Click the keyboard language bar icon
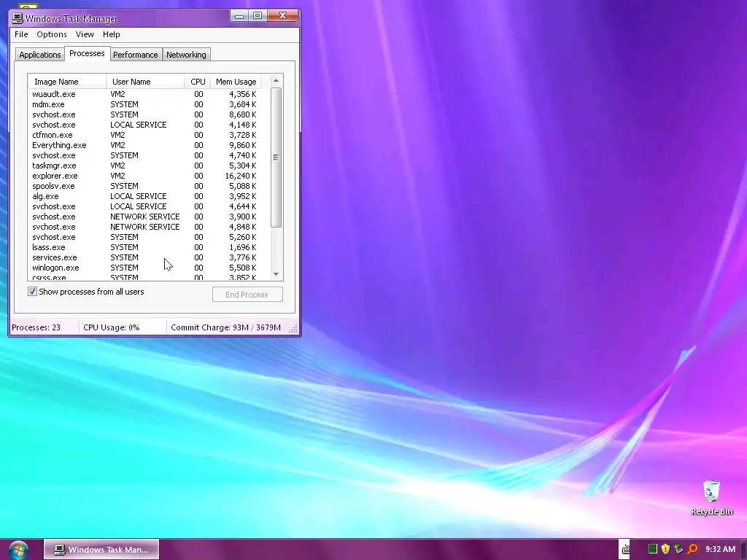Screen dimensions: 747x560 click(x=625, y=550)
